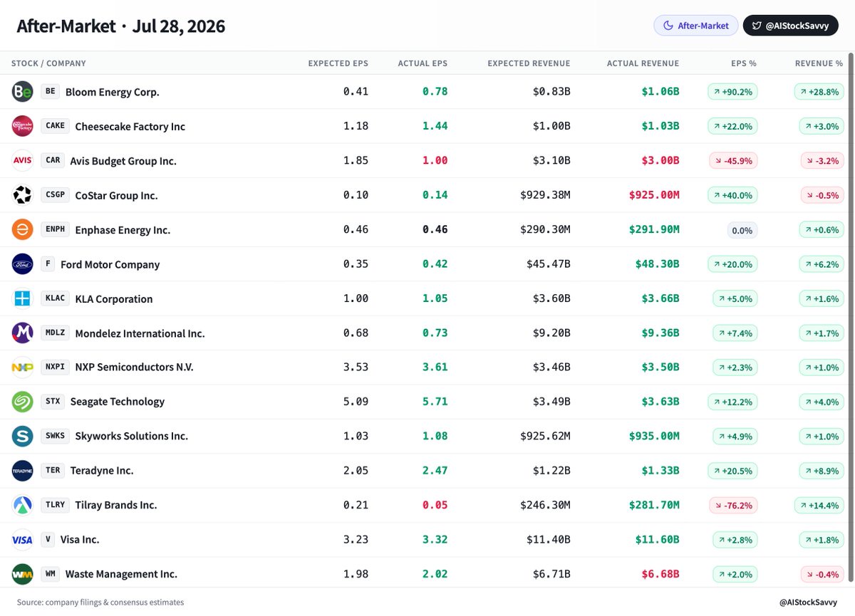Sort by Actual Revenue column header

[643, 63]
